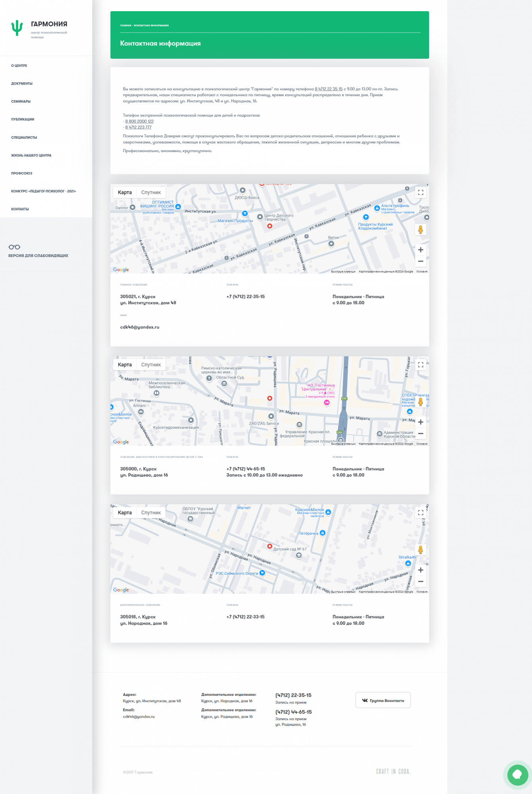
Task: Expand the third map to fullscreen
Action: click(420, 513)
